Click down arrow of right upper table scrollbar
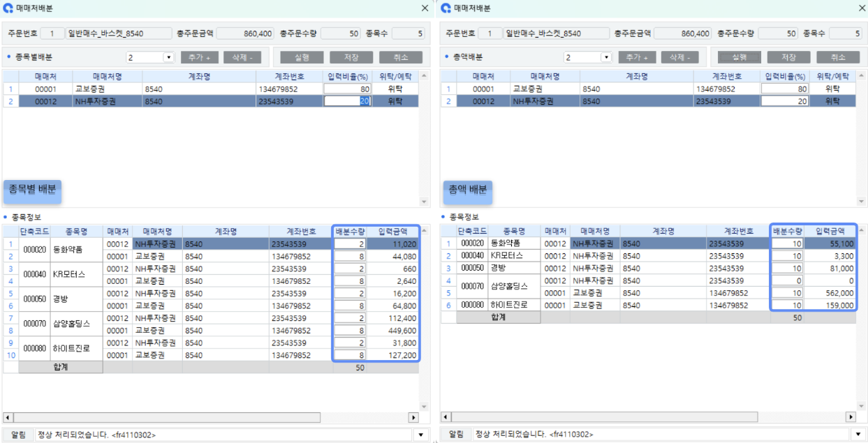 [x=862, y=202]
